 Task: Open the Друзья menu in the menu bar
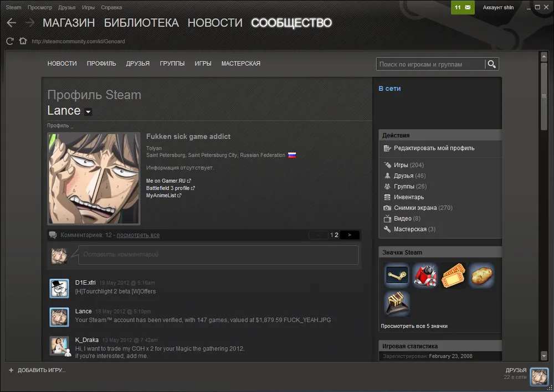[x=67, y=7]
